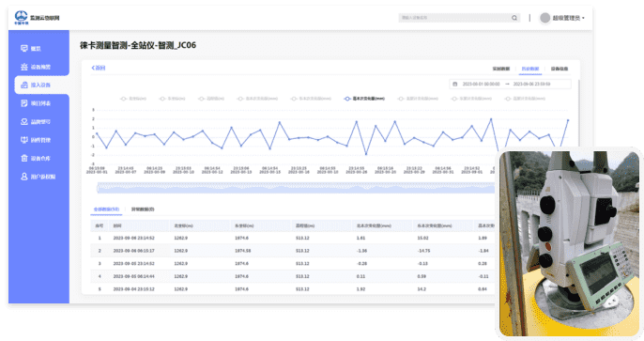
Task: Click the 监测云物联网 logo
Action: [x=37, y=18]
